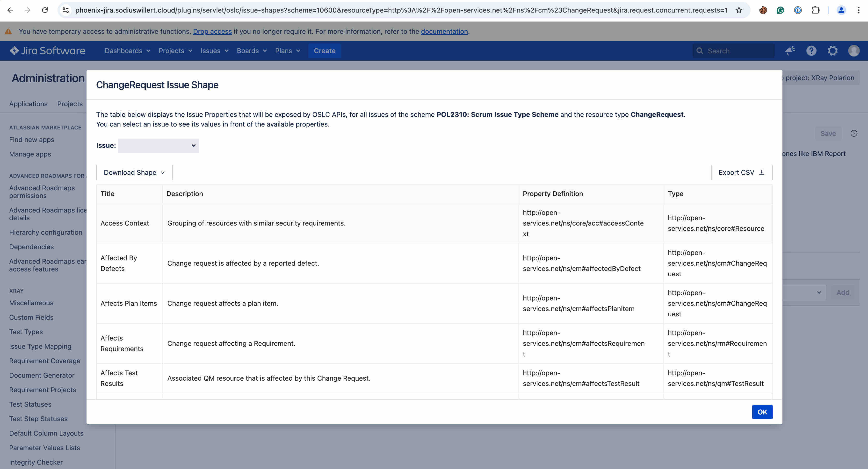Open site information icon in address bar

[66, 10]
